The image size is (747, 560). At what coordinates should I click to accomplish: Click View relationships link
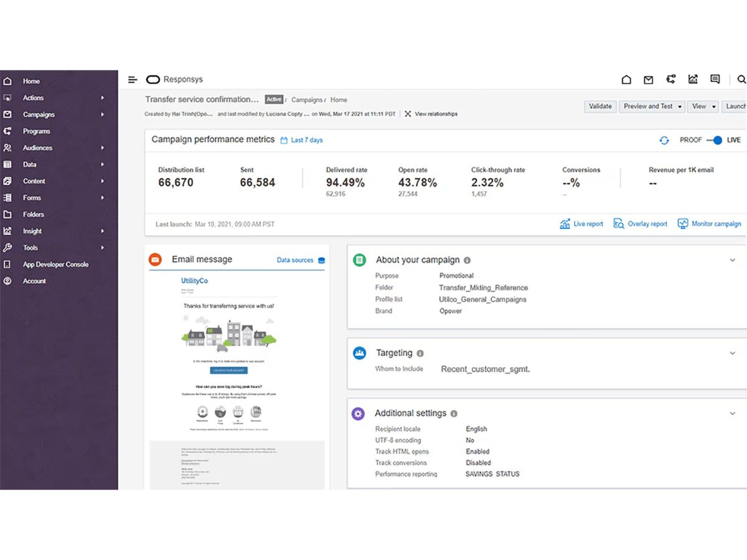click(x=431, y=114)
